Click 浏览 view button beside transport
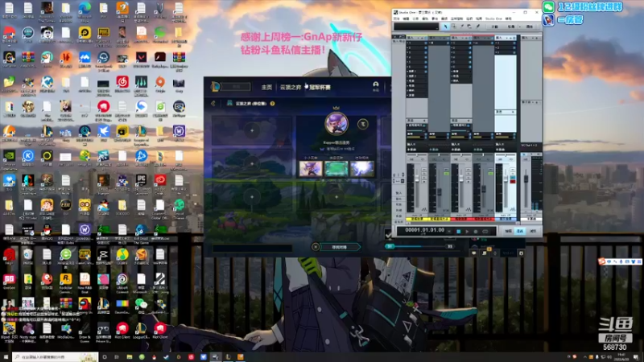644x362 pixels. [x=533, y=231]
